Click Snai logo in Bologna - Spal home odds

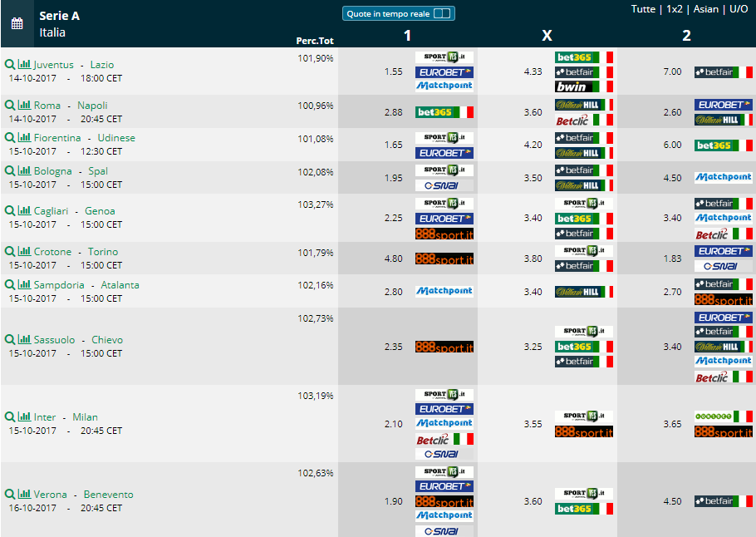pyautogui.click(x=444, y=185)
